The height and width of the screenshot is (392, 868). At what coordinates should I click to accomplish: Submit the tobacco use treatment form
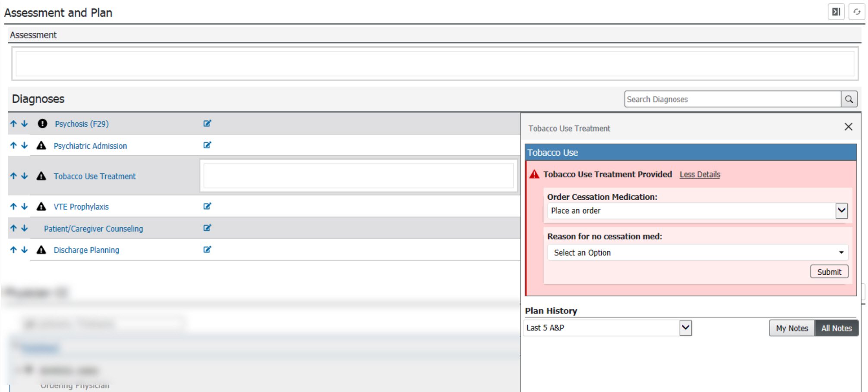[829, 272]
